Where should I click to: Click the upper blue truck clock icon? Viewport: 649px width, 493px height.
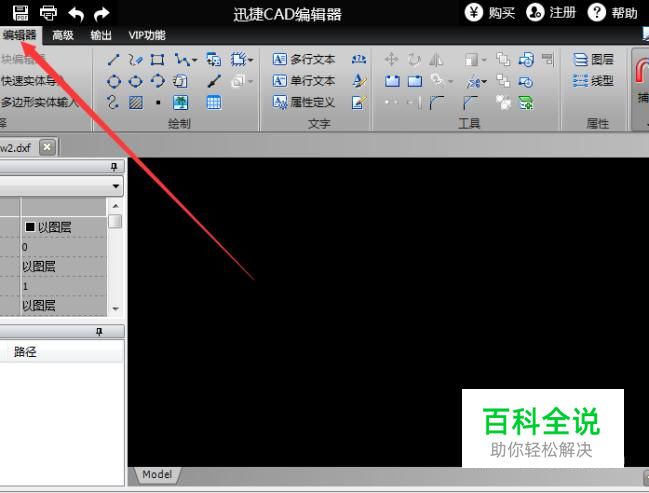[x=526, y=60]
